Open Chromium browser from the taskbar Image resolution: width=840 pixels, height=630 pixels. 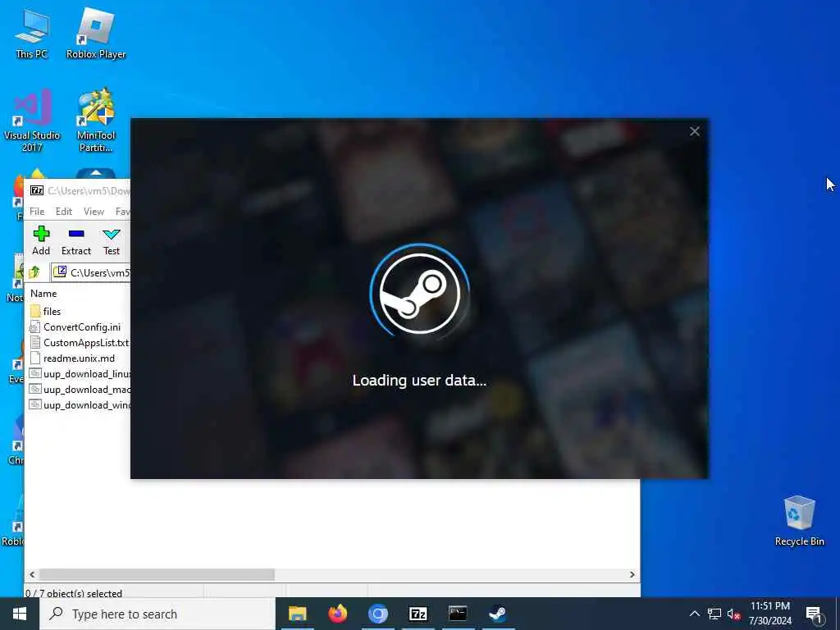[x=377, y=614]
